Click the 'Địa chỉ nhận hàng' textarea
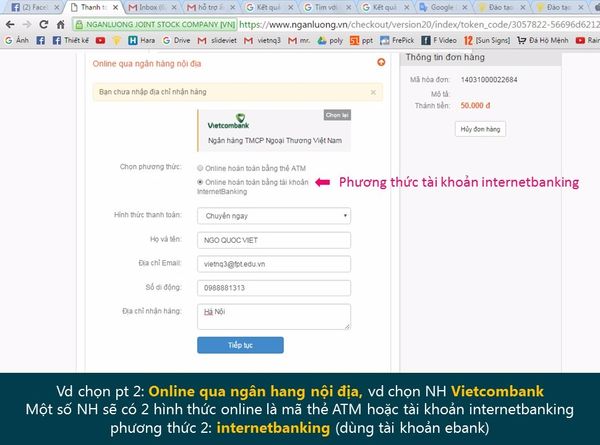The width and height of the screenshot is (600, 445). (274, 316)
